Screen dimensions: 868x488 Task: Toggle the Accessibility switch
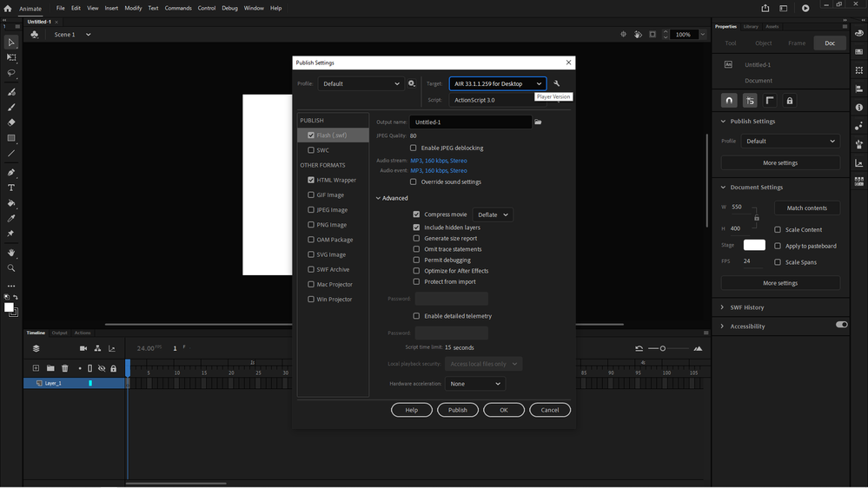(x=841, y=325)
